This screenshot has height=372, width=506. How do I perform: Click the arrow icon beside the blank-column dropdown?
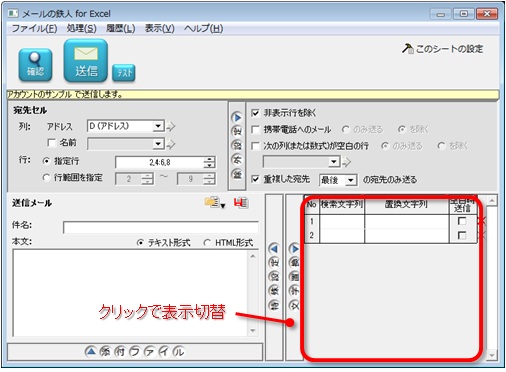[347, 162]
